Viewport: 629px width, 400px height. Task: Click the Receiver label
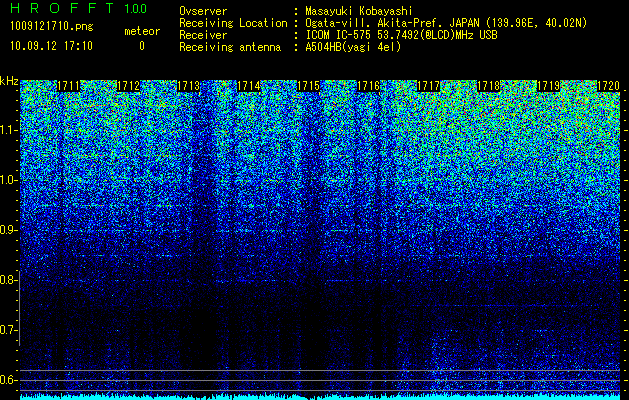(203, 35)
